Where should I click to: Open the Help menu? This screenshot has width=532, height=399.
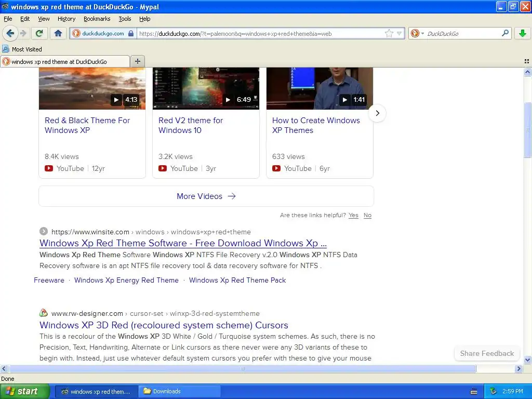tap(145, 19)
